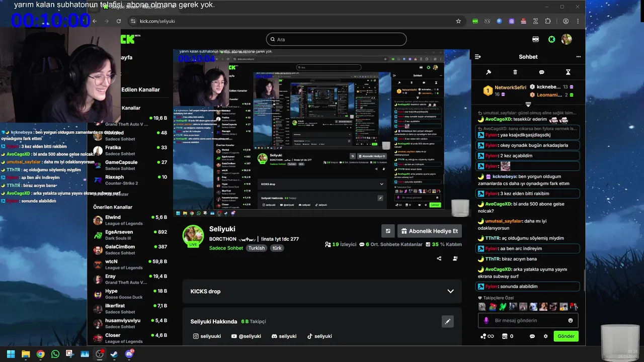Open WhatsApp from the taskbar
This screenshot has width=644, height=362.
[x=55, y=354]
